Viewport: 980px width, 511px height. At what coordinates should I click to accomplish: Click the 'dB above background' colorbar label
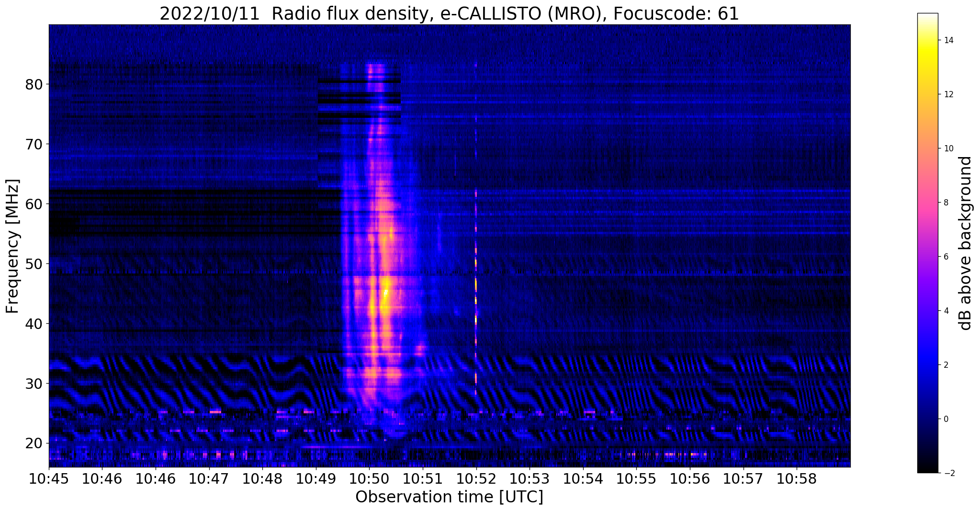[x=965, y=243]
